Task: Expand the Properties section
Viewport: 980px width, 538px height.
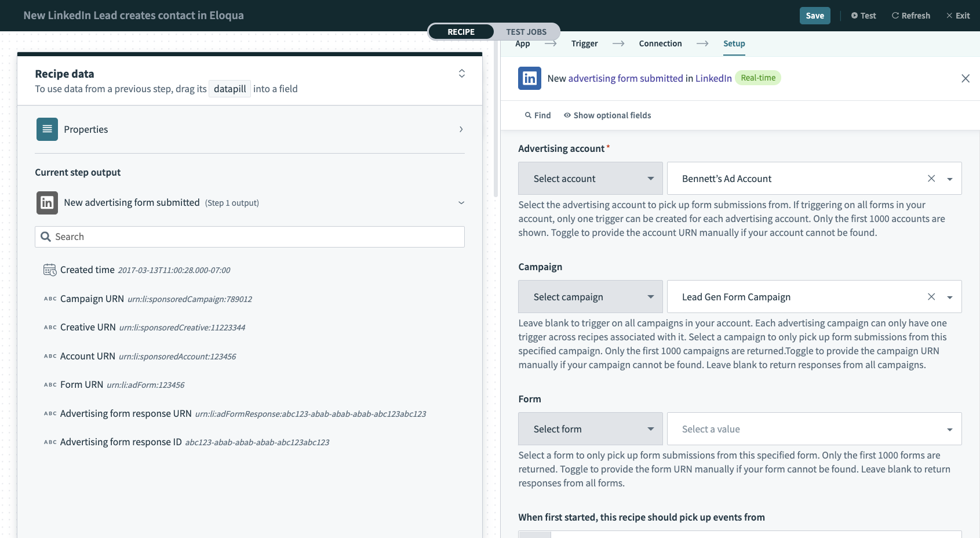Action: [461, 129]
